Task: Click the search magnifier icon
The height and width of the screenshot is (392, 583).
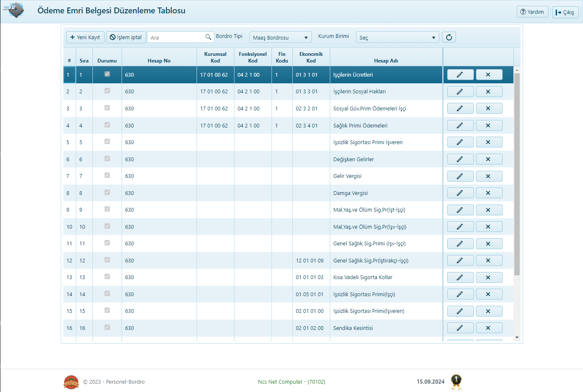Action: (208, 37)
